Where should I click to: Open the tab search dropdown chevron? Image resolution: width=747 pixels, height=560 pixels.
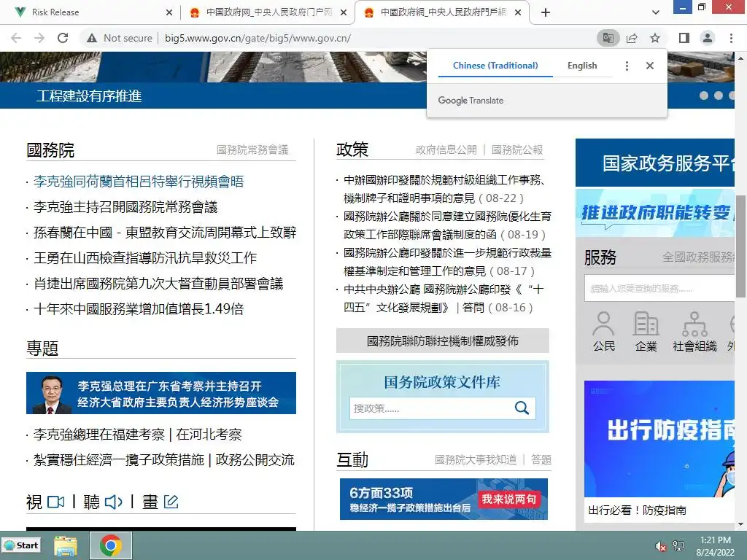[656, 12]
